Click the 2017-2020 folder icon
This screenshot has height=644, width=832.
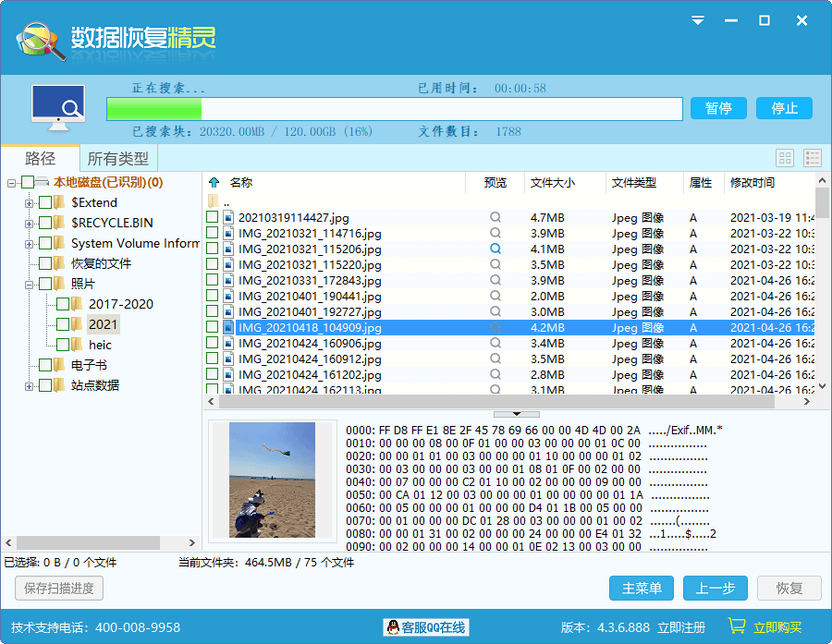click(x=77, y=304)
